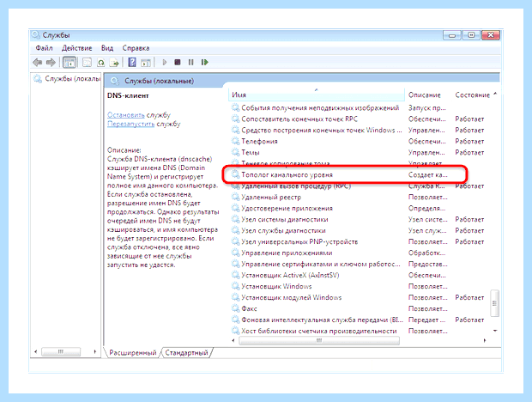Viewport: 532px width, 402px height.
Task: Stop the service with the stop icon
Action: click(x=178, y=62)
